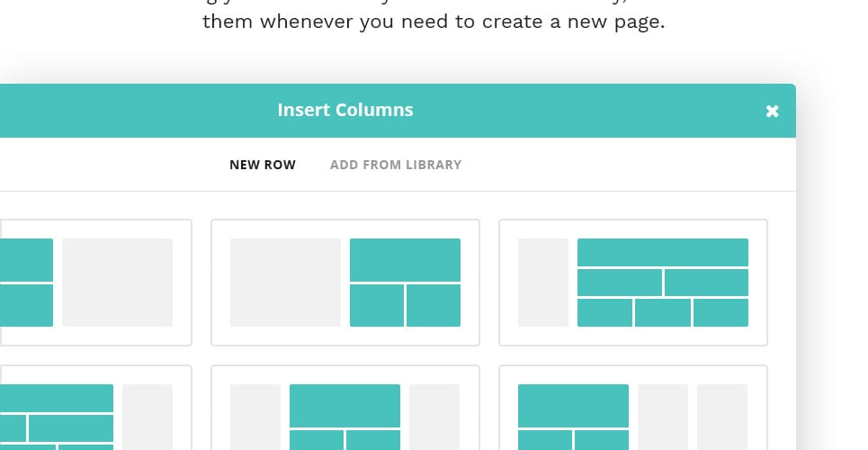Click full-width teal top row in three-row grid layout

click(x=662, y=252)
